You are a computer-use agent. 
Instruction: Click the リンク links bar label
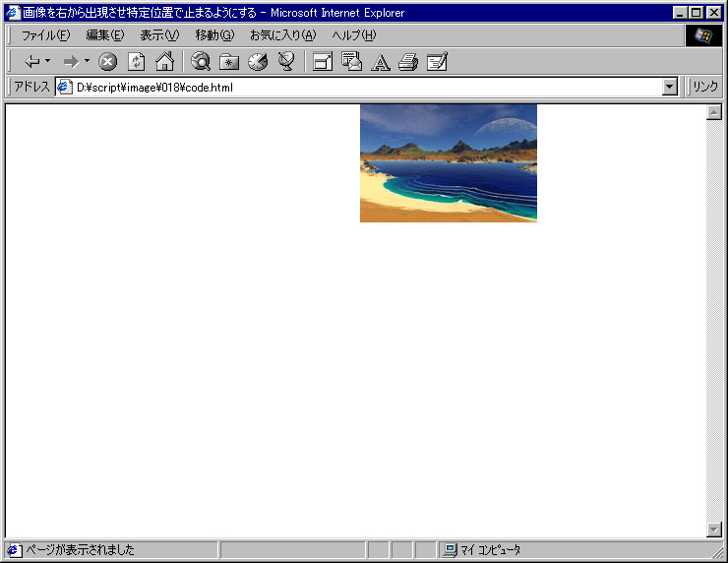(x=704, y=87)
